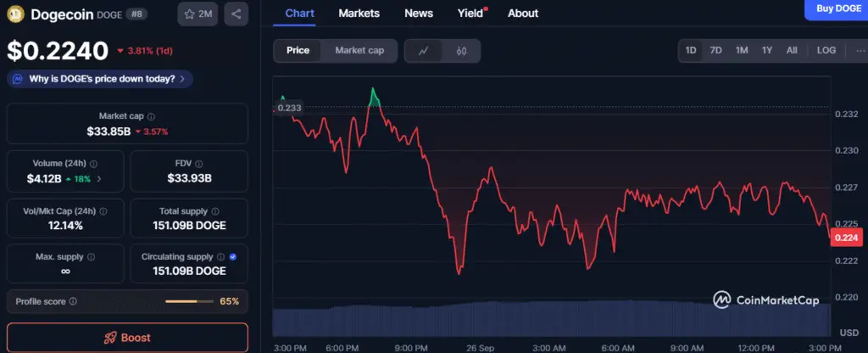The image size is (868, 353).
Task: Click the $0.2240 price text
Action: coord(58,51)
